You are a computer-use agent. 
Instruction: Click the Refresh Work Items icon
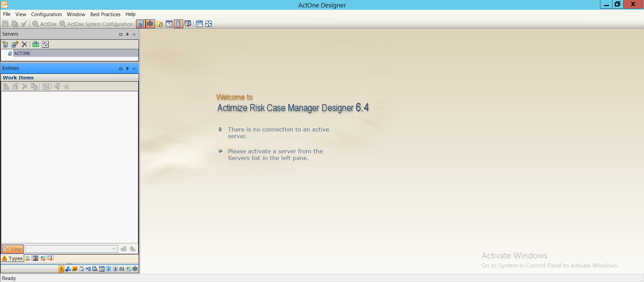[46, 86]
